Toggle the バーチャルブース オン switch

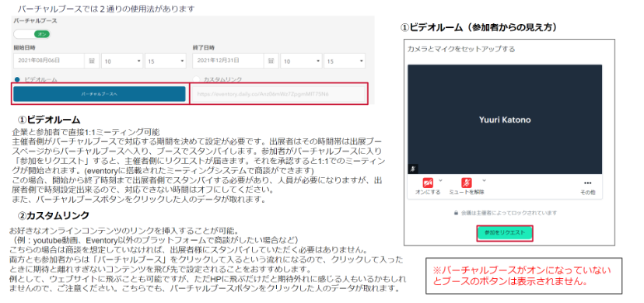(x=32, y=34)
